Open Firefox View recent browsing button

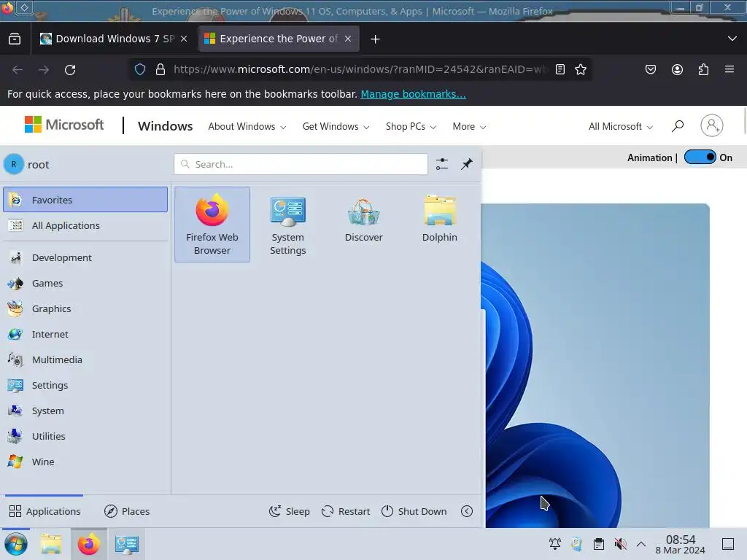coord(15,39)
